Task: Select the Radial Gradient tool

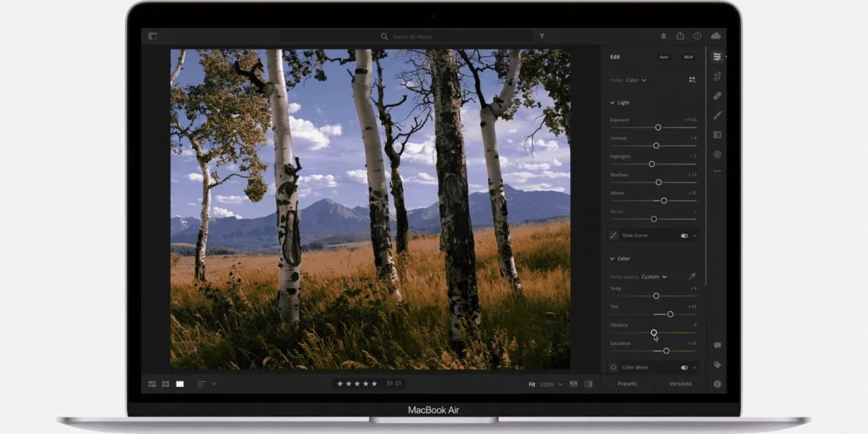Action: 717,155
